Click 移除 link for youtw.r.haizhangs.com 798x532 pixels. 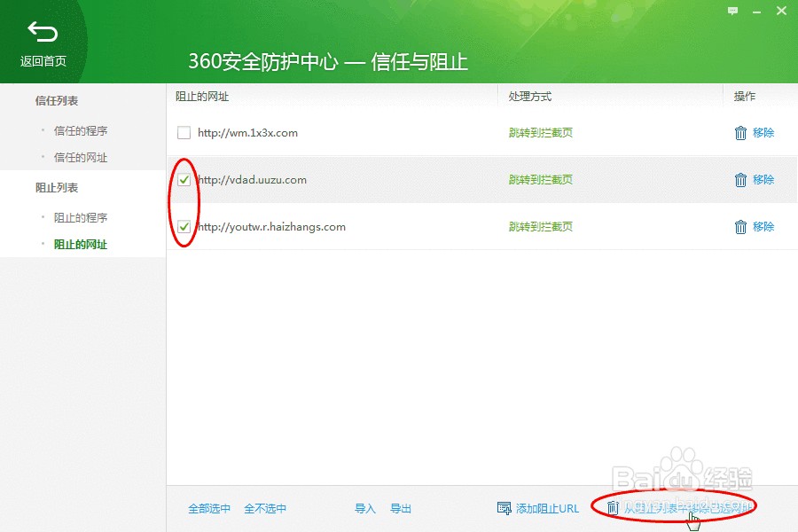click(763, 227)
